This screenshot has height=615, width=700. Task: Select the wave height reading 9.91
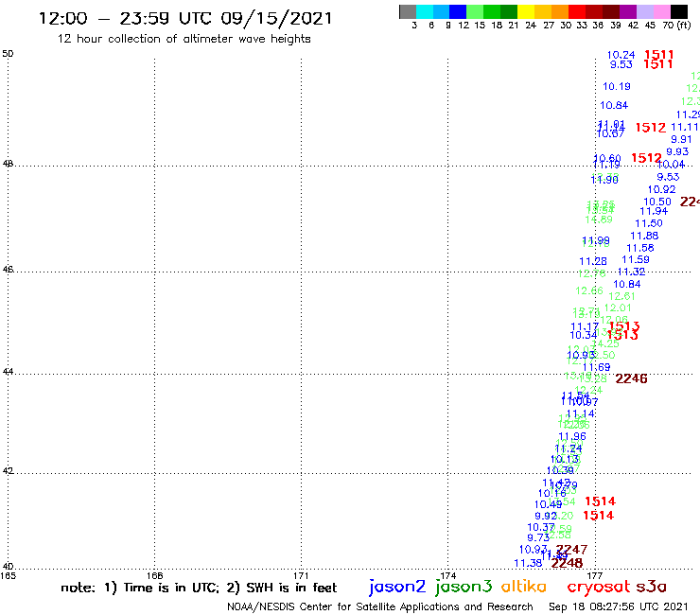point(681,139)
